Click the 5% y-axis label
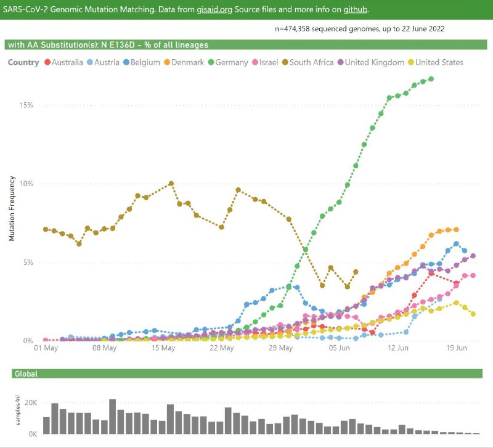Viewport: 493px width, 448px height. coord(28,262)
